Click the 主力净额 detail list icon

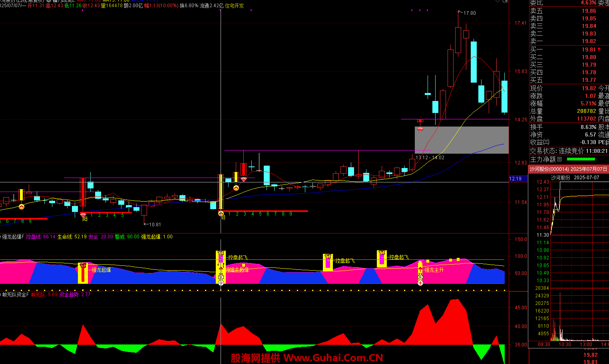coord(559,160)
